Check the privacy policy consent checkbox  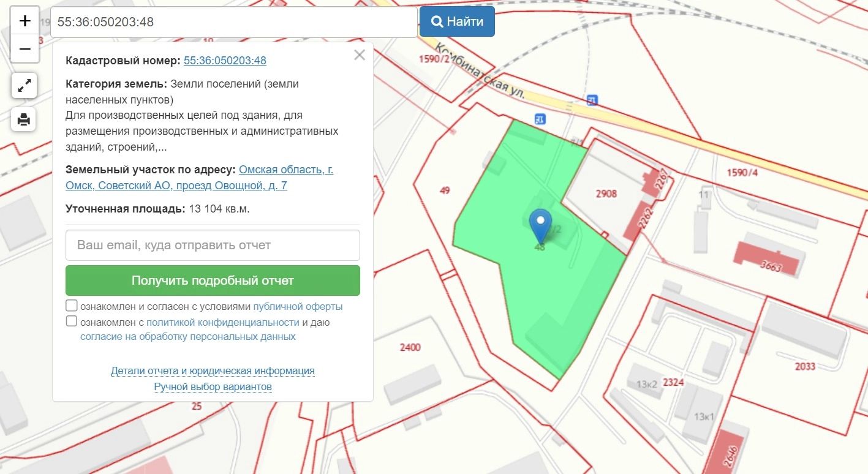coord(72,322)
